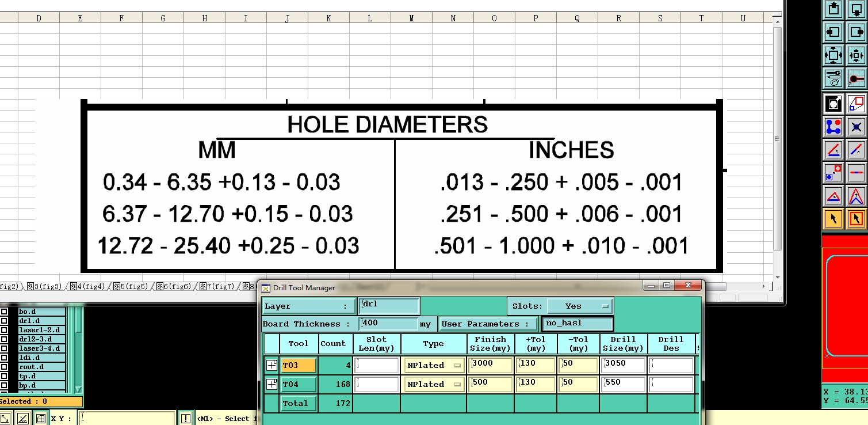The image size is (868, 425).
Task: Click the diagonal arrow icon beside X Y
Action: click(5, 419)
